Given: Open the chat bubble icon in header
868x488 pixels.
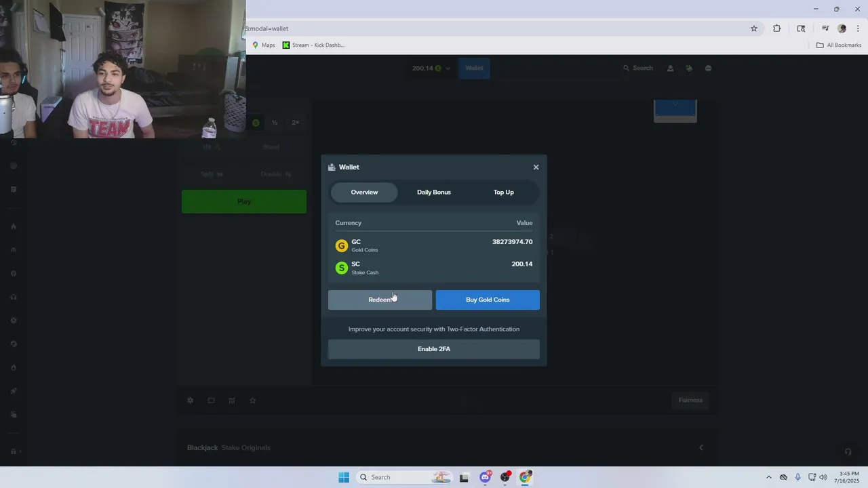Looking at the screenshot, I should (708, 68).
